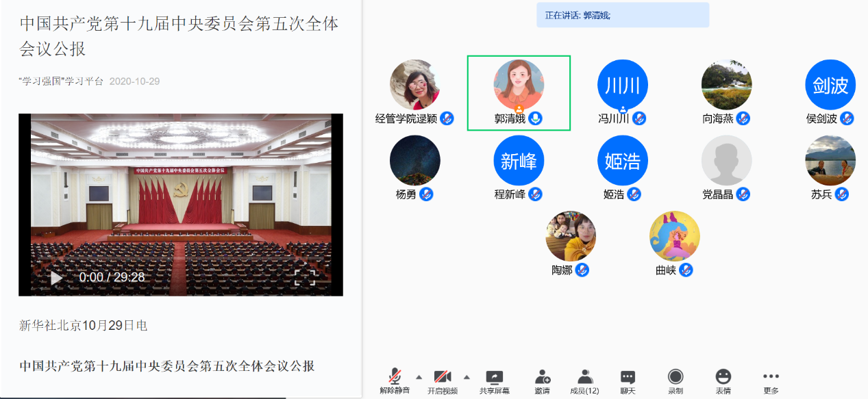This screenshot has width=868, height=399.
Task: Click the 解除静音 microphone icon
Action: (395, 376)
